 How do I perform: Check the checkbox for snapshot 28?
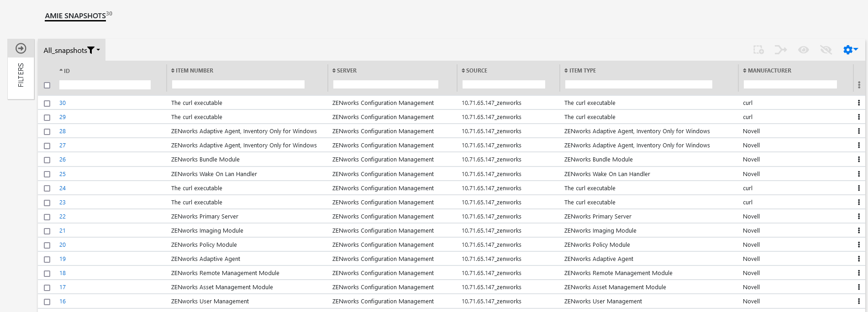pyautogui.click(x=47, y=132)
